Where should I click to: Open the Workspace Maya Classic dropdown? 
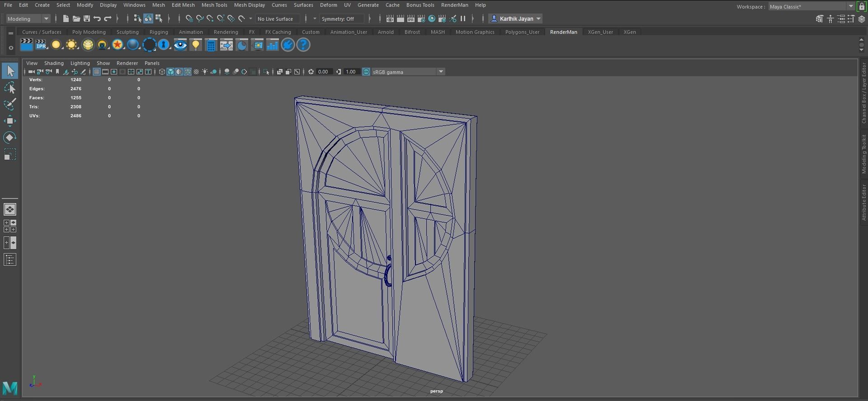[x=811, y=6]
